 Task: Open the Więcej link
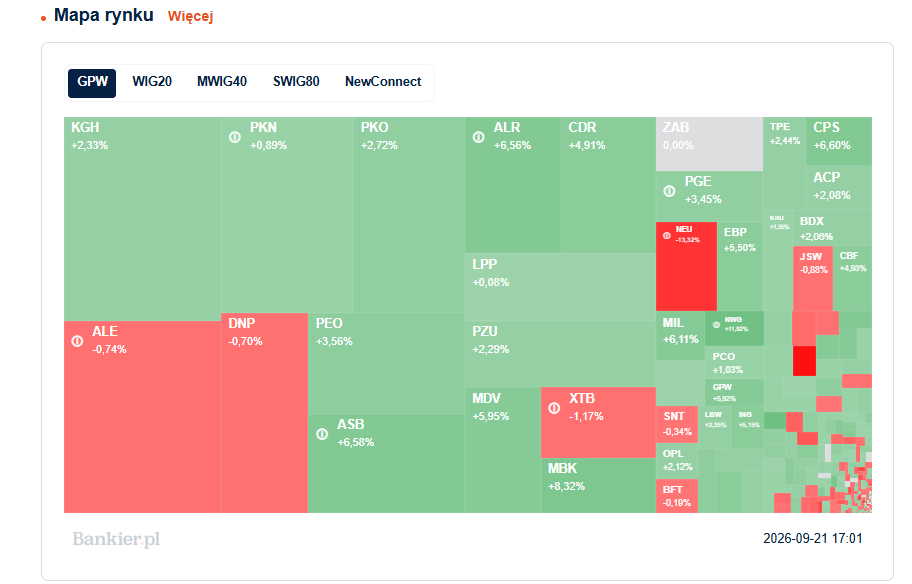190,16
